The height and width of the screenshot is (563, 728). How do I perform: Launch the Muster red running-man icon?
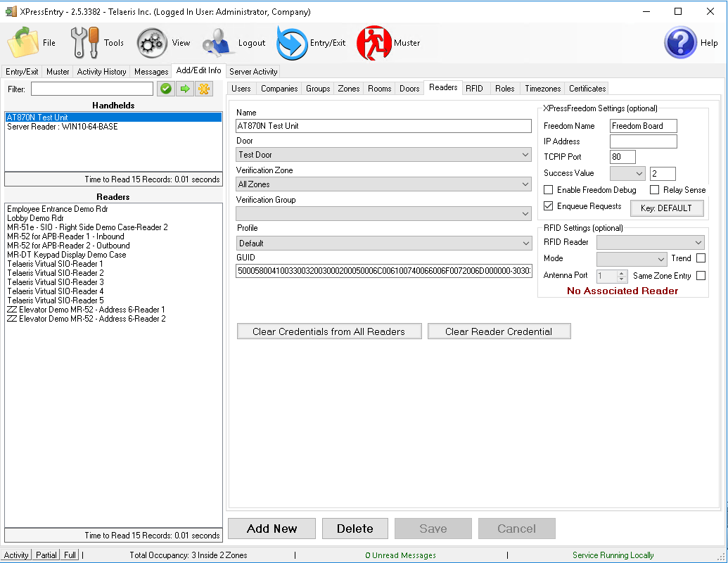(373, 43)
